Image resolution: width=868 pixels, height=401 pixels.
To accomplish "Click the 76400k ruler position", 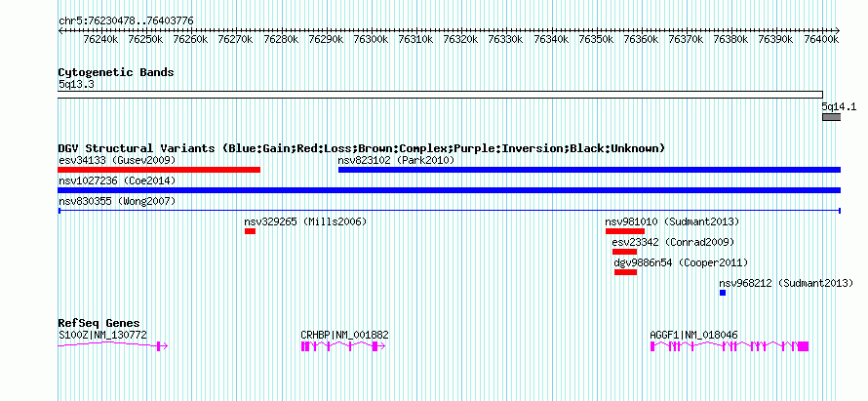I will 822,40.
